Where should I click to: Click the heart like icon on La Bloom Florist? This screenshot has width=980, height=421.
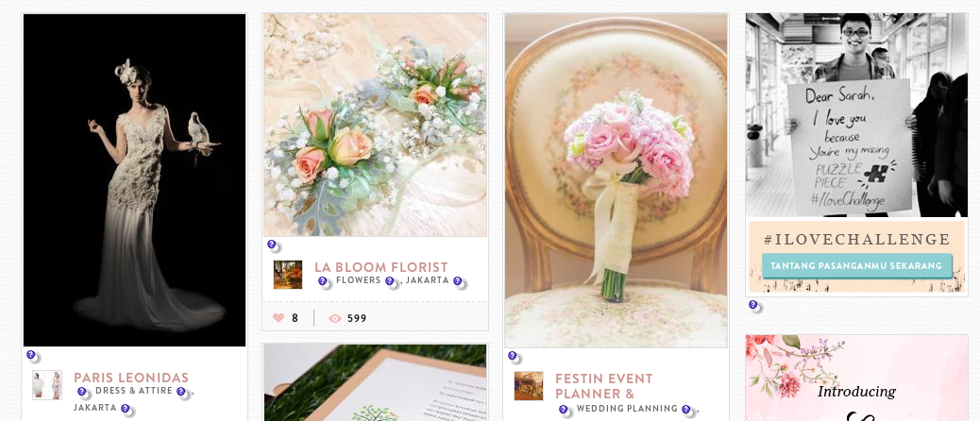[x=279, y=318]
